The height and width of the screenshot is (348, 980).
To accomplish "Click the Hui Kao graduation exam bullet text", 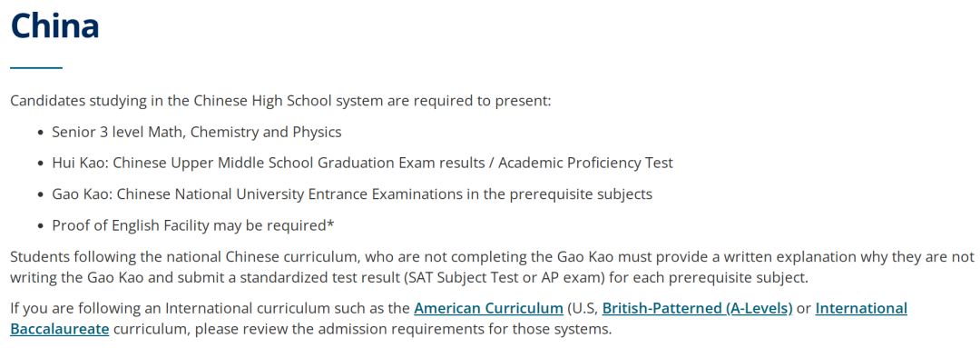I will pos(362,164).
